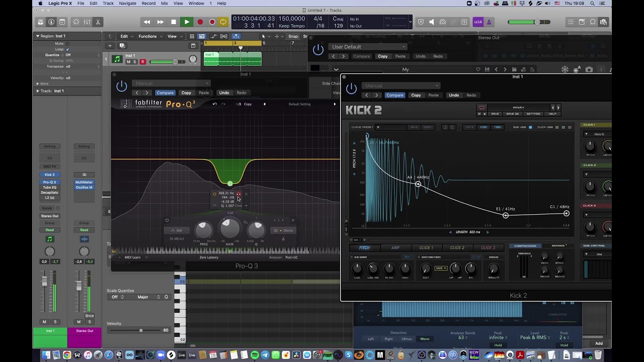Start playback with the green Play button
644x362 pixels.
tap(187, 22)
